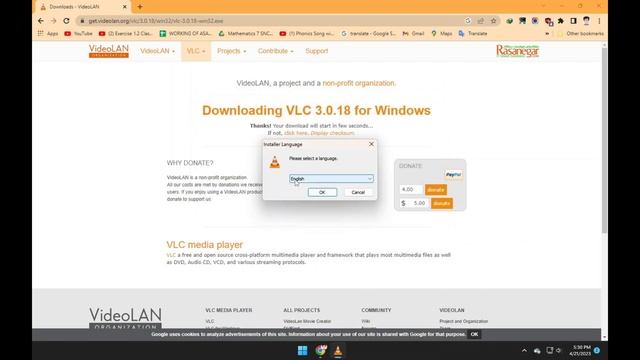Edit the 4.00 donation amount field
Viewport: 640px width, 360px height.
[411, 189]
